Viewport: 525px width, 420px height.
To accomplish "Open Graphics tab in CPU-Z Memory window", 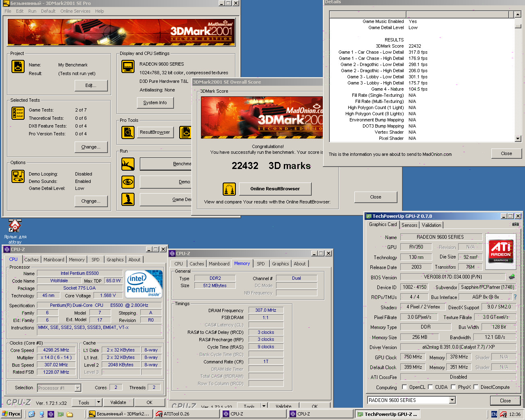I will point(281,264).
